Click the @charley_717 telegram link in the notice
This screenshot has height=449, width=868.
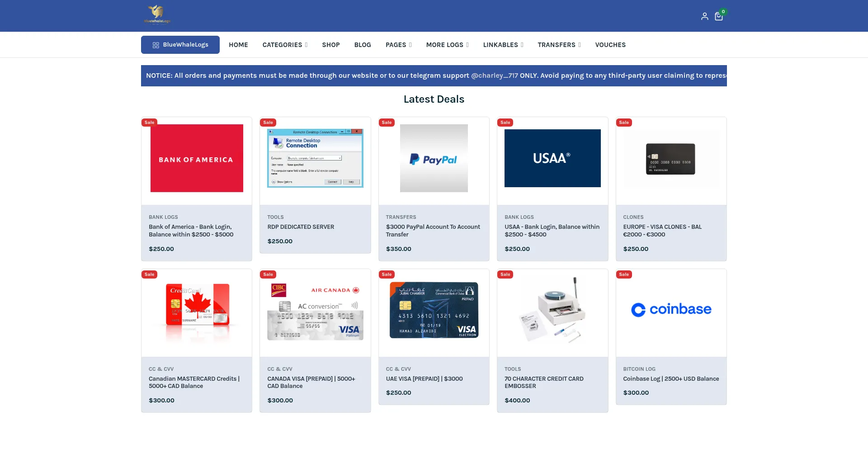coord(495,76)
